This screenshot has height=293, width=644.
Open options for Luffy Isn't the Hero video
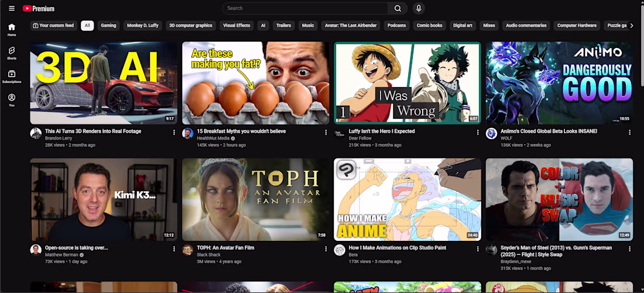click(478, 132)
